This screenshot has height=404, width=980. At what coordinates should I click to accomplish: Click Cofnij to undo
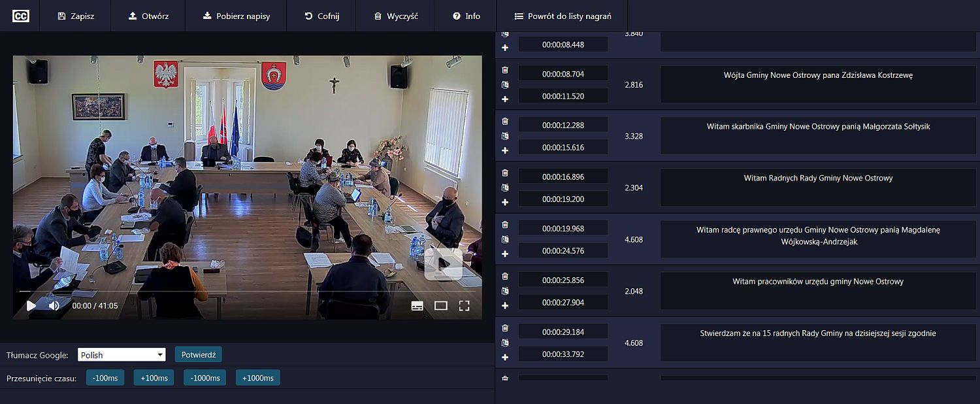tap(321, 16)
